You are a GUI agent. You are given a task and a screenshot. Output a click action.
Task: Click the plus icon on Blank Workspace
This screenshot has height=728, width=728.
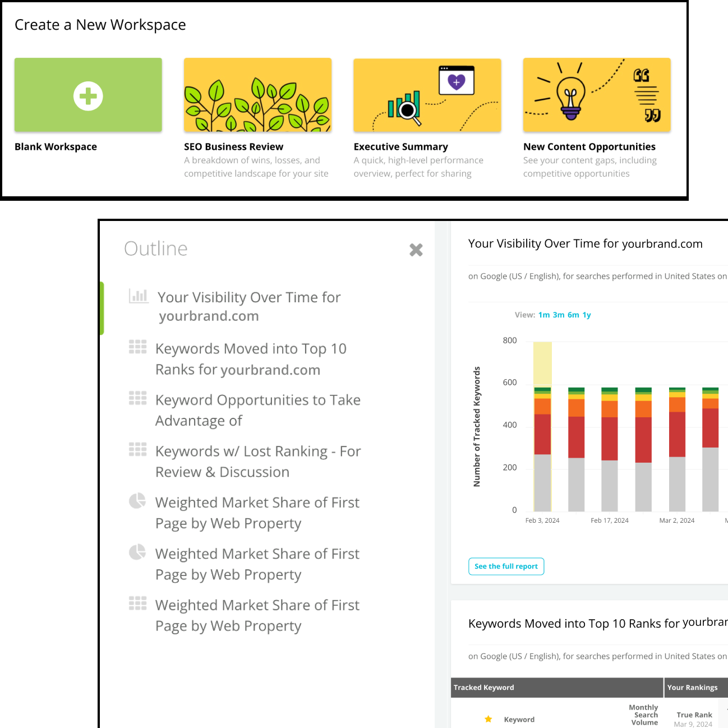(88, 96)
